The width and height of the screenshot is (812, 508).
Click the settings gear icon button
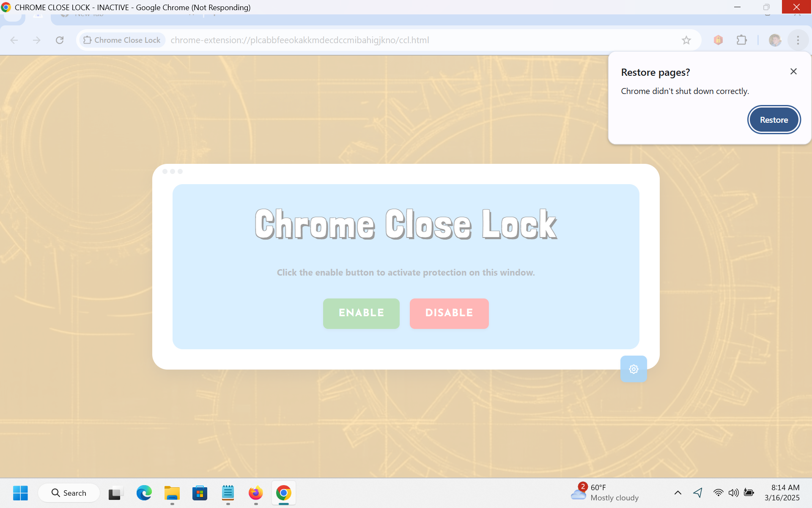point(633,369)
